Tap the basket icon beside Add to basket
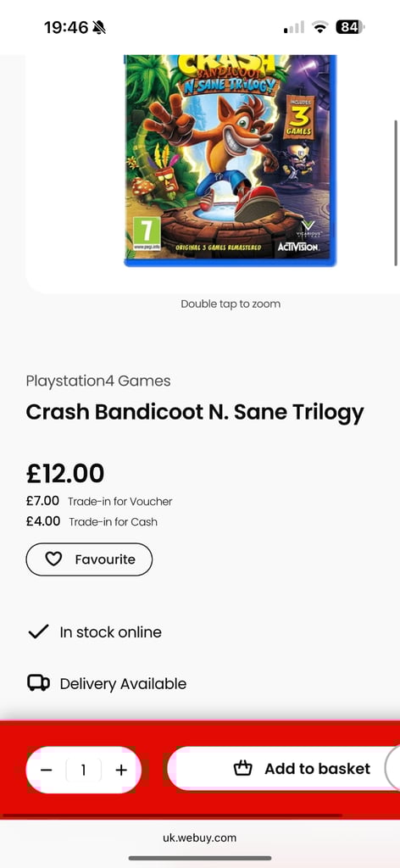 click(243, 768)
